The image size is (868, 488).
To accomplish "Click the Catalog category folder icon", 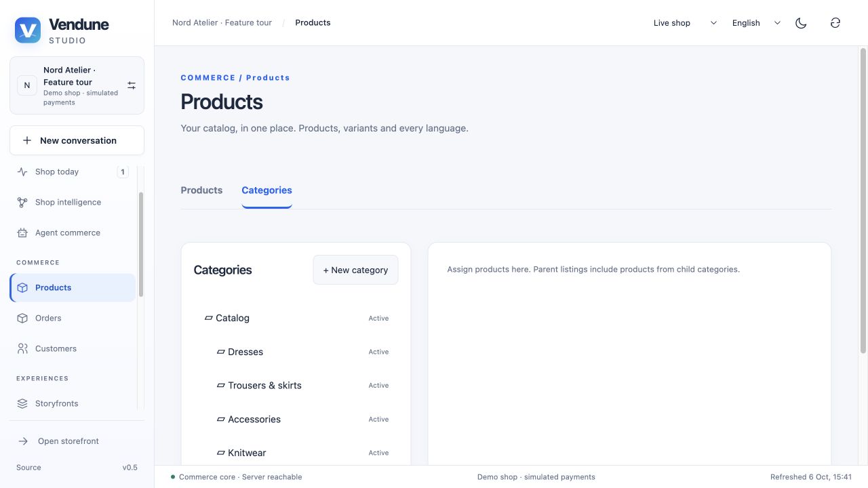I will tap(209, 318).
